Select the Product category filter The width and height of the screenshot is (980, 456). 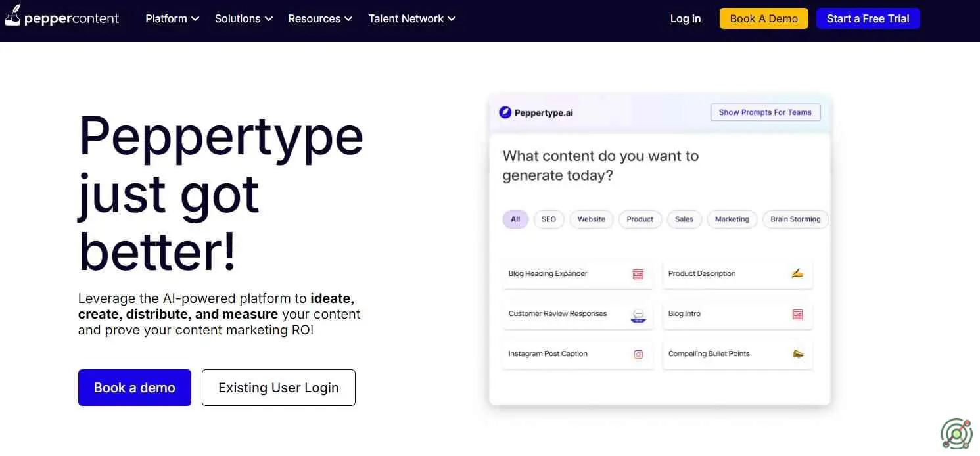[x=640, y=219]
